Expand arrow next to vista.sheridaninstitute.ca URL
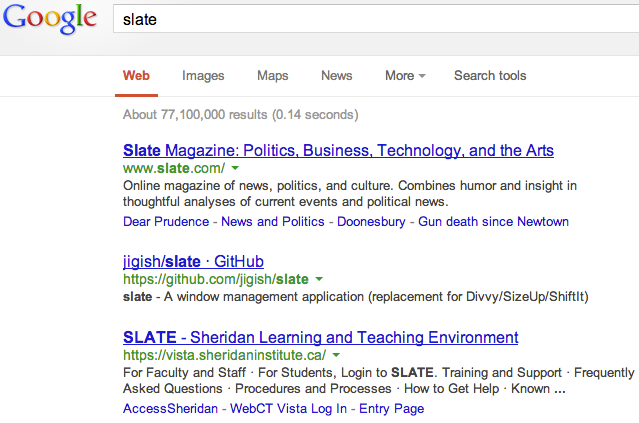This screenshot has height=423, width=639. click(336, 355)
